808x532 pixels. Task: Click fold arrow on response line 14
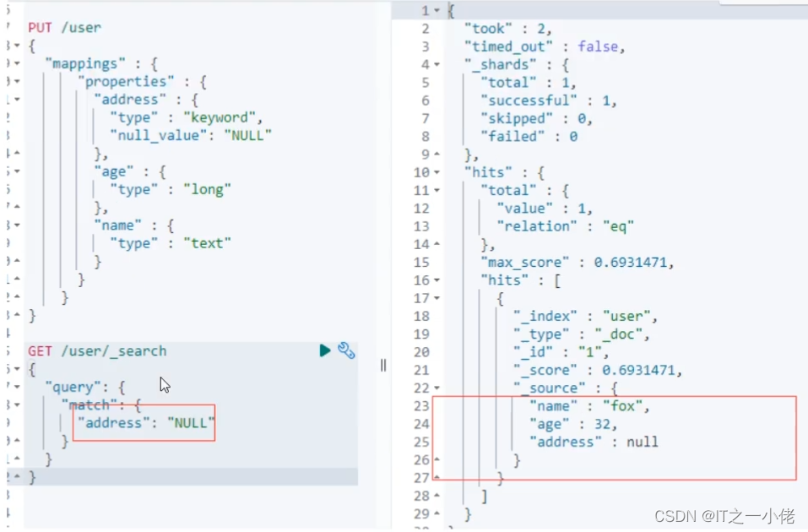[x=437, y=244]
